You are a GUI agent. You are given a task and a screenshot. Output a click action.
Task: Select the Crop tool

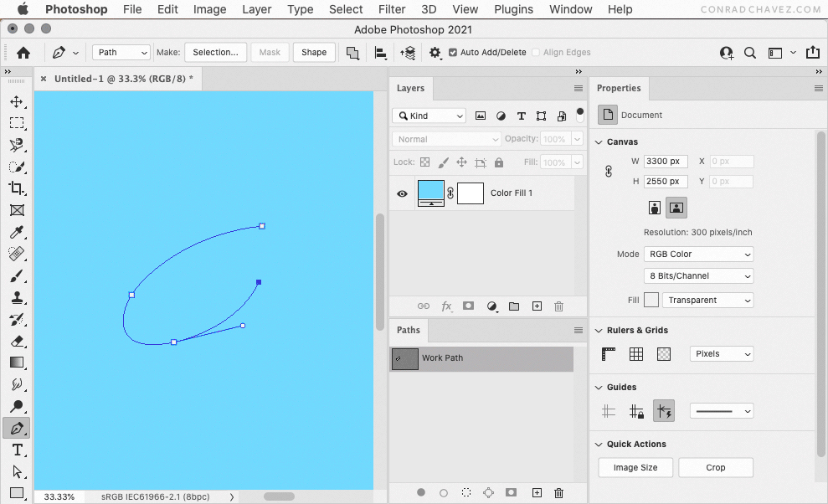click(17, 188)
